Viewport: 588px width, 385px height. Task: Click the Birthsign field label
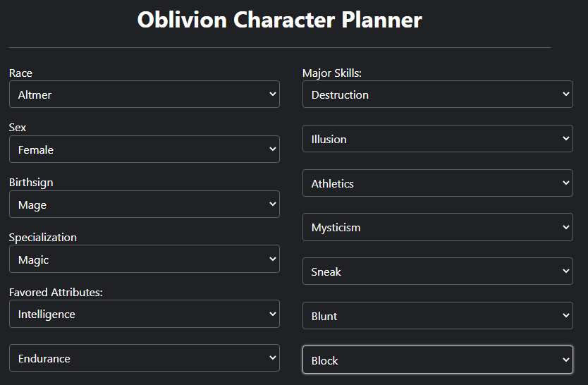[31, 183]
